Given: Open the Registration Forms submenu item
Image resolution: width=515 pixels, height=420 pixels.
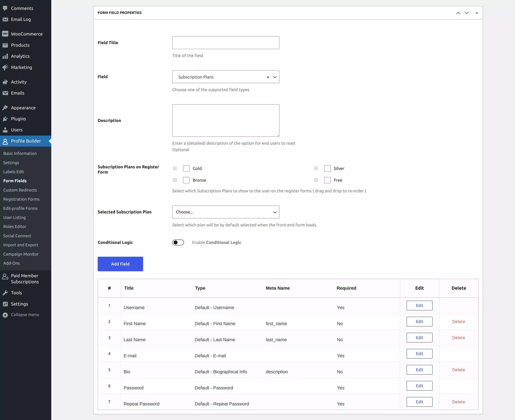Looking at the screenshot, I should pyautogui.click(x=21, y=199).
